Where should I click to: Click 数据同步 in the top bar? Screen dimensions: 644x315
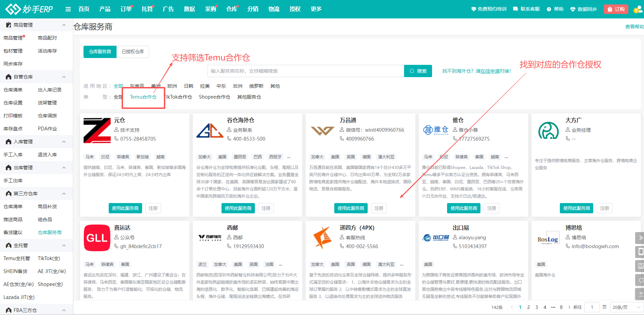point(584,9)
